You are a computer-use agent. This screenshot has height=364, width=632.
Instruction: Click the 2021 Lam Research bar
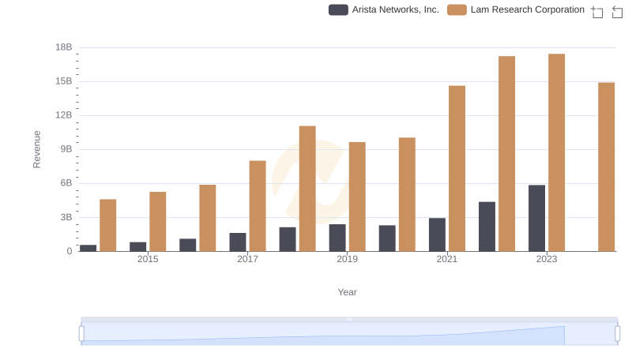(457, 168)
